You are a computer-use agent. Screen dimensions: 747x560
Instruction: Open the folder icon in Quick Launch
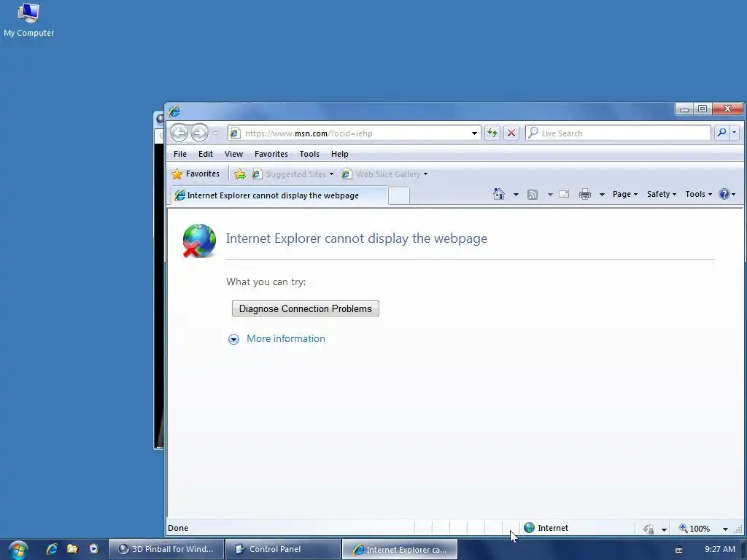(x=72, y=549)
